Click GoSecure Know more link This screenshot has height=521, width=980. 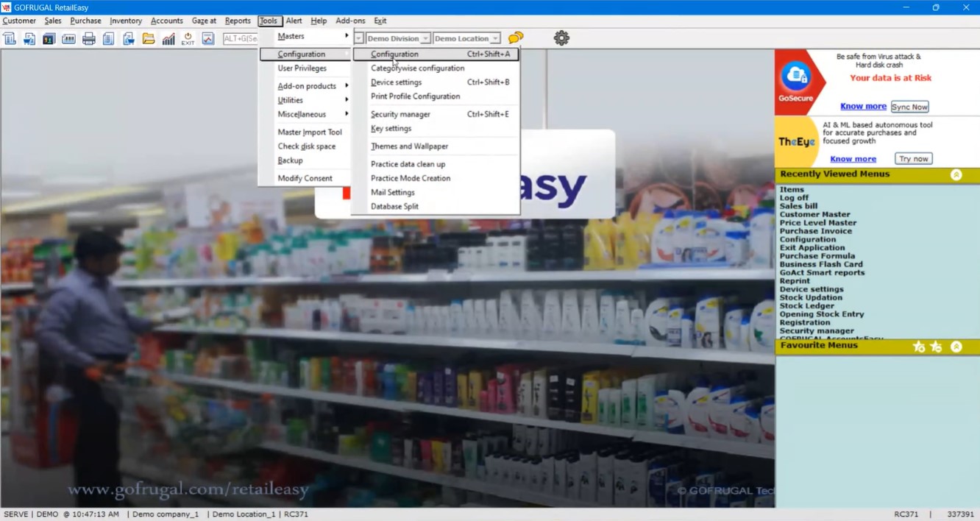863,106
